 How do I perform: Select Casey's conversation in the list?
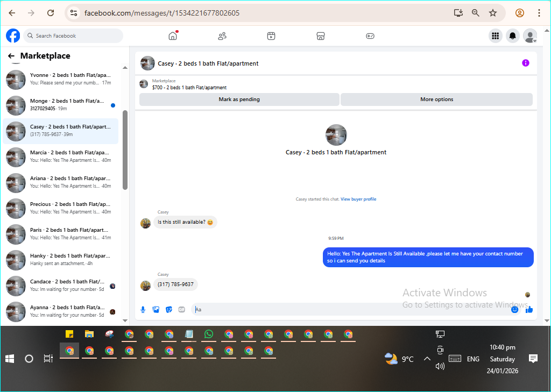(60, 131)
